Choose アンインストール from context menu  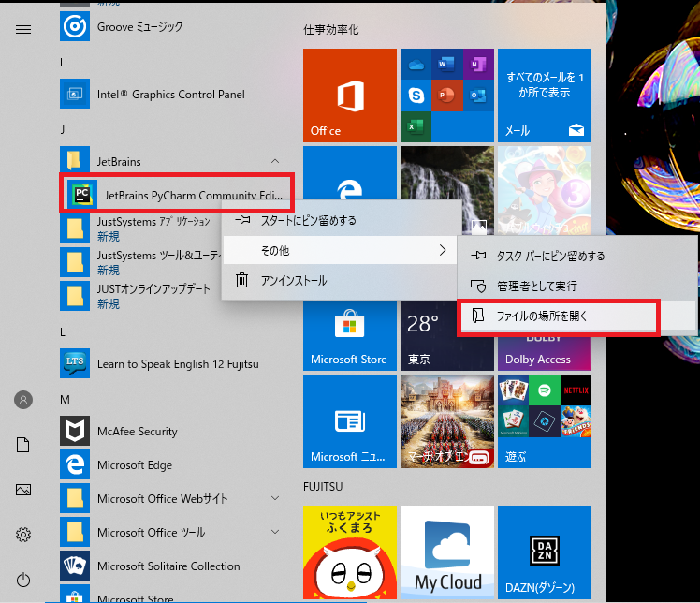(x=342, y=281)
